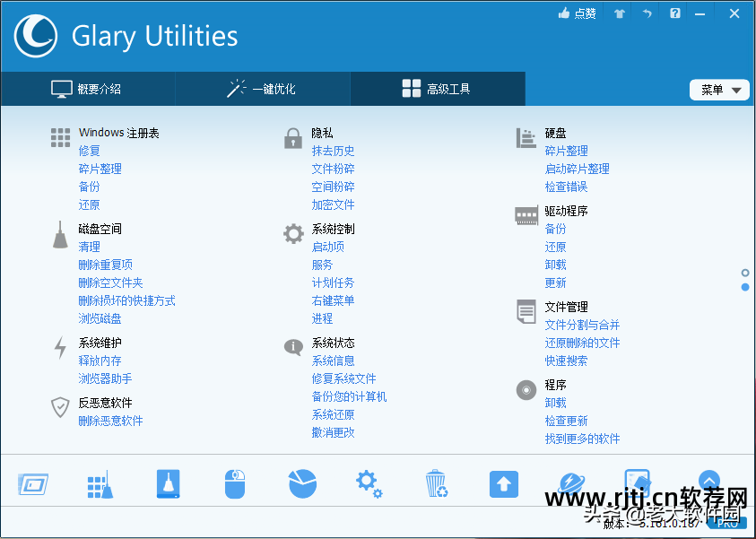This screenshot has height=539, width=756.
Task: Click 还原删除的文件 link
Action: 582,343
